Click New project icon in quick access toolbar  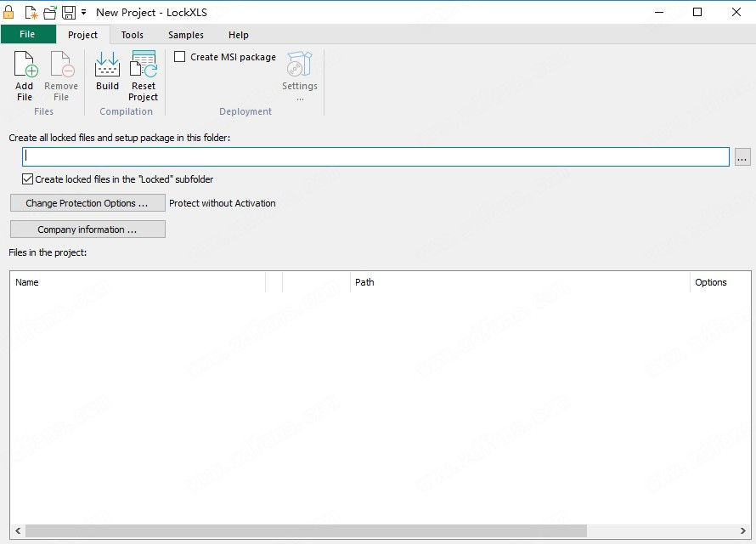pyautogui.click(x=31, y=13)
